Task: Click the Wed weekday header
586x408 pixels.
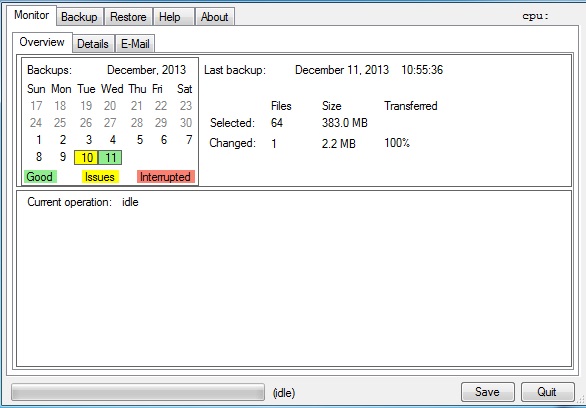Action: [x=112, y=89]
